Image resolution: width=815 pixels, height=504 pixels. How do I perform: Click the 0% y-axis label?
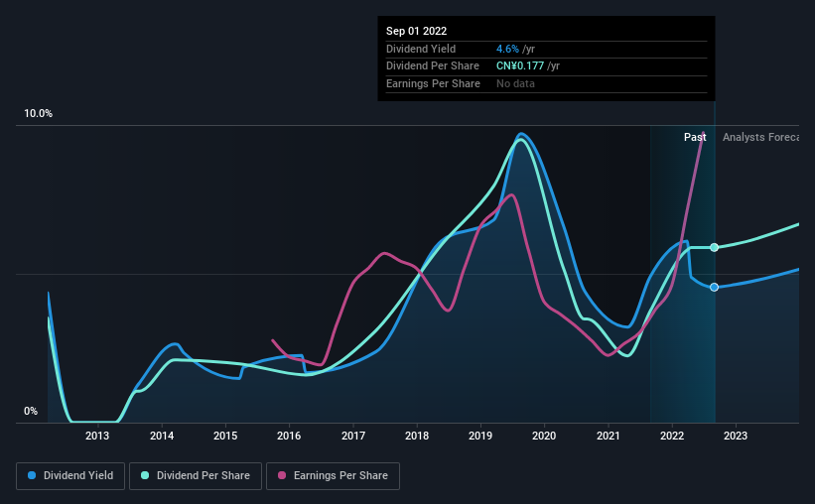click(31, 411)
